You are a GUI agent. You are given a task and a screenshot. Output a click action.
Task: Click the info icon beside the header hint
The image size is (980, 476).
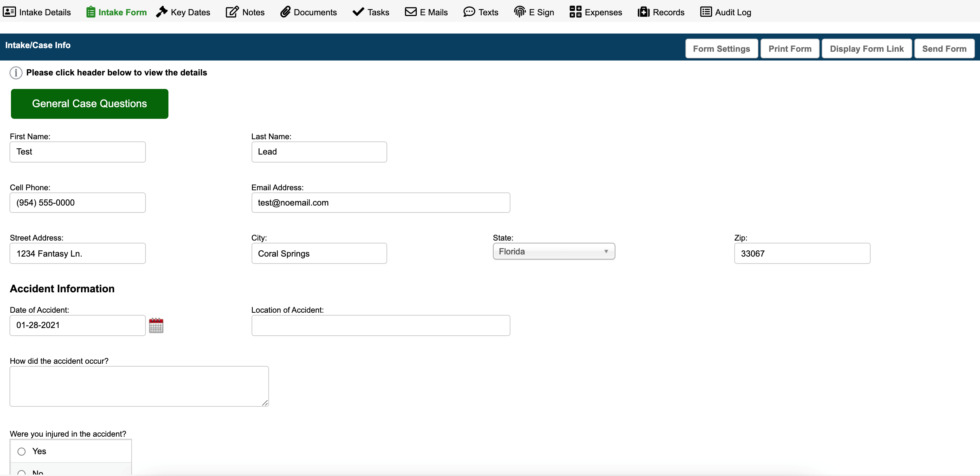pyautogui.click(x=16, y=73)
